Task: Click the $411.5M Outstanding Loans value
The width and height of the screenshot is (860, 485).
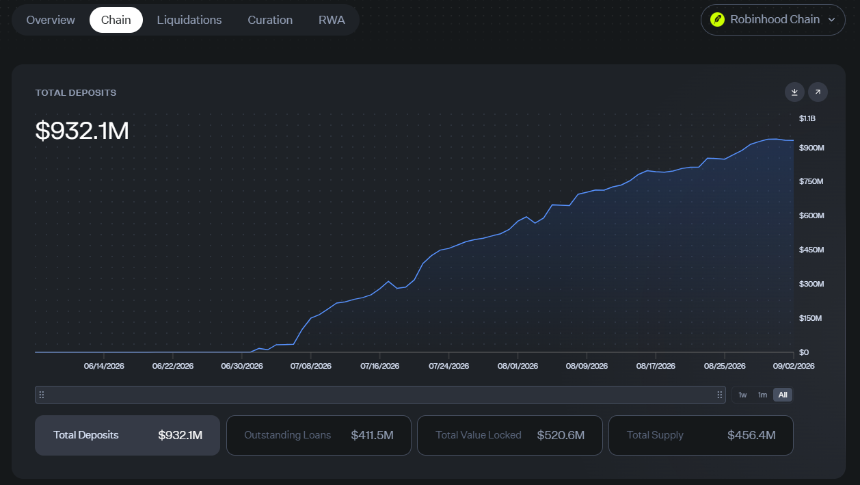Action: [372, 435]
